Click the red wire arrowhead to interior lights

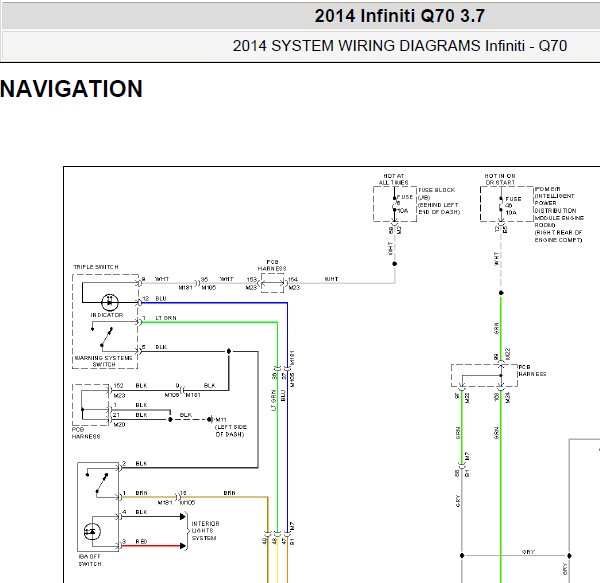183,546
